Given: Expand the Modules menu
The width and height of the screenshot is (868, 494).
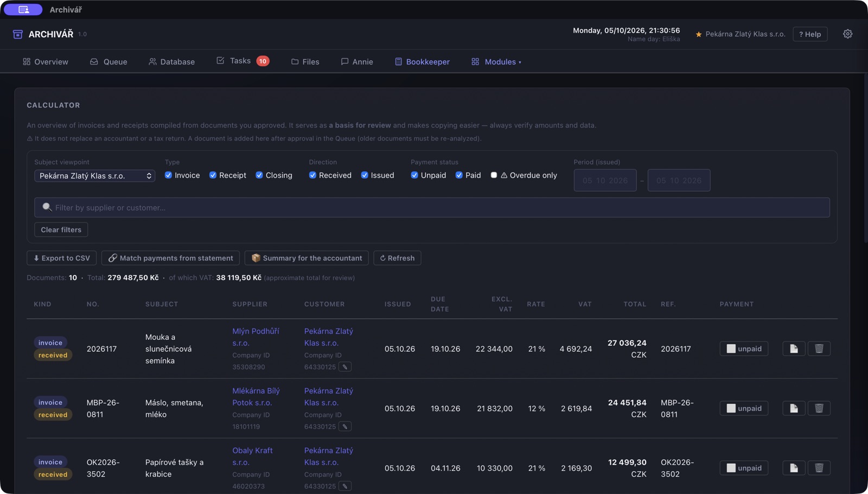Looking at the screenshot, I should click(496, 62).
